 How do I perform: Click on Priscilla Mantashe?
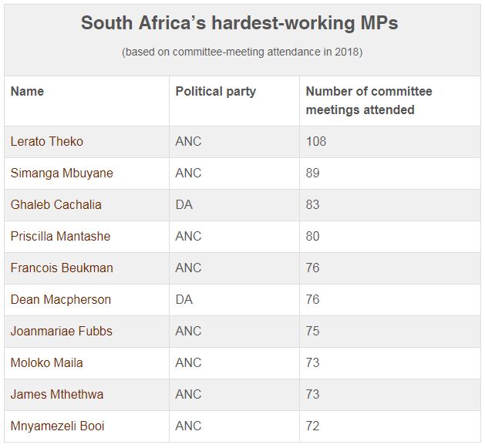61,236
